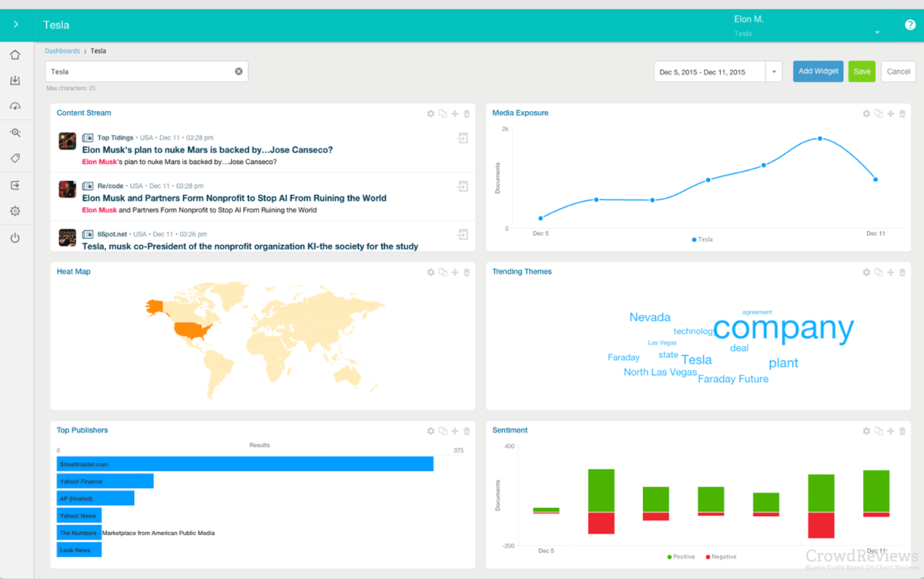Click the peak data point on Media Exposure line

[820, 139]
